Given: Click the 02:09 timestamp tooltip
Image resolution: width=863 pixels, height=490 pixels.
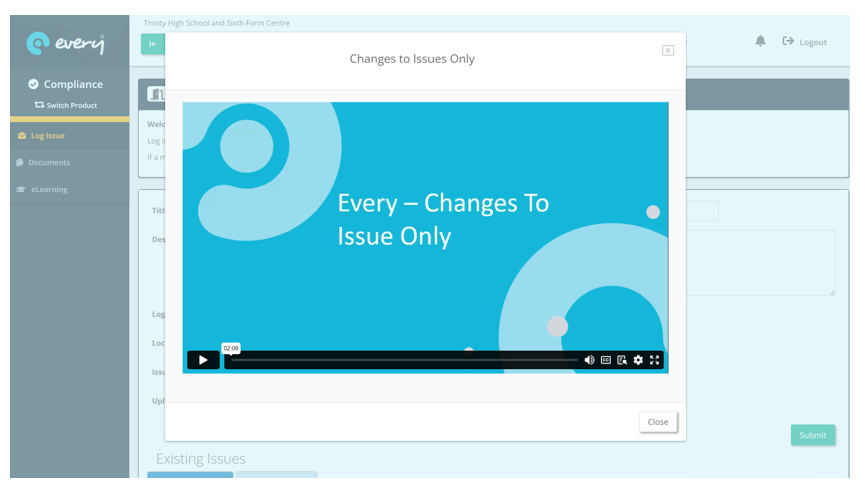Looking at the screenshot, I should (231, 349).
